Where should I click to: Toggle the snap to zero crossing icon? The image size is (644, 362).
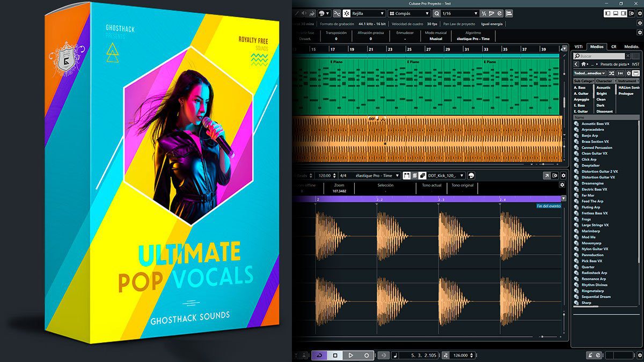pyautogui.click(x=336, y=13)
